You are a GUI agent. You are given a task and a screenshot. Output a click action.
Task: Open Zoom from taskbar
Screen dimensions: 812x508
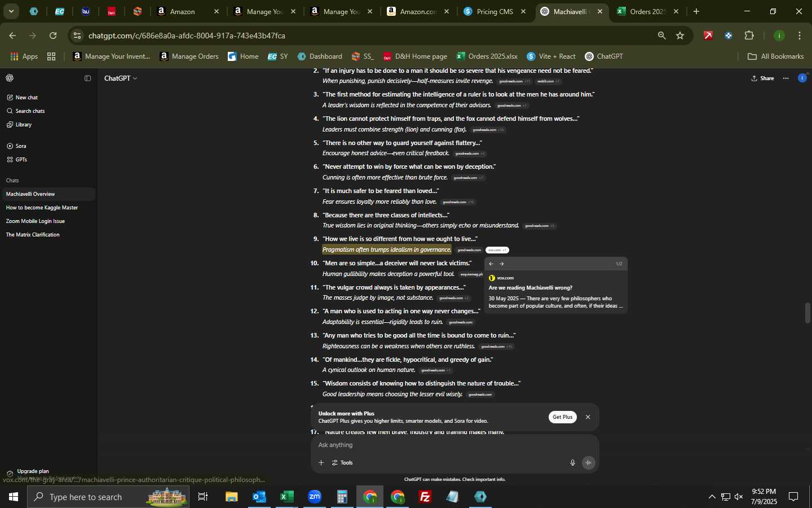[x=315, y=497]
